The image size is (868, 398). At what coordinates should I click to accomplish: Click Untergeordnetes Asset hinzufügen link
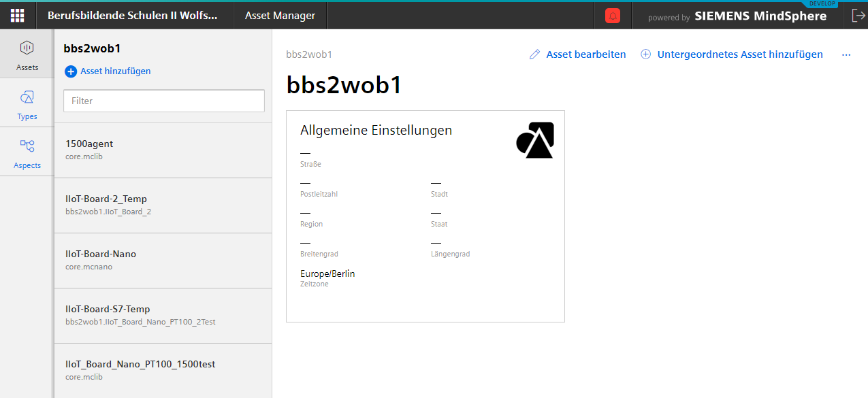(739, 54)
